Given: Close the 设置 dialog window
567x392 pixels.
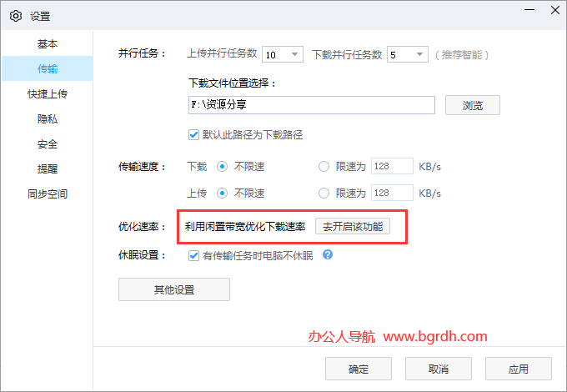Looking at the screenshot, I should [x=555, y=10].
